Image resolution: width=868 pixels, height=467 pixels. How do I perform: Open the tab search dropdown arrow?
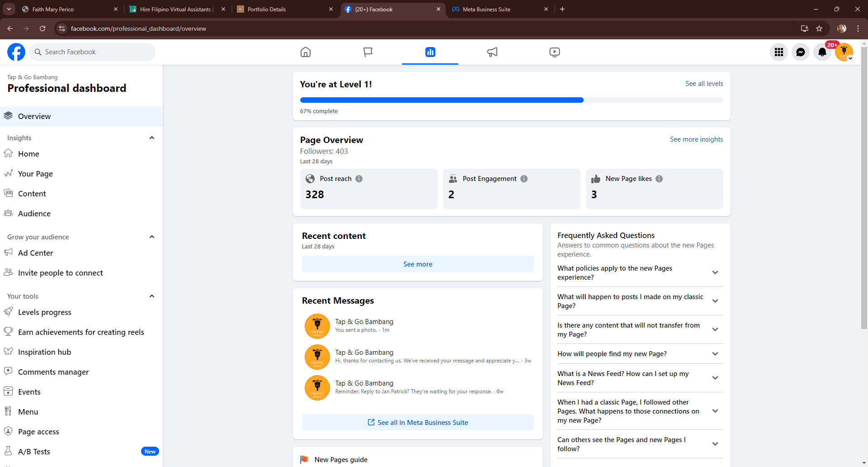[9, 9]
